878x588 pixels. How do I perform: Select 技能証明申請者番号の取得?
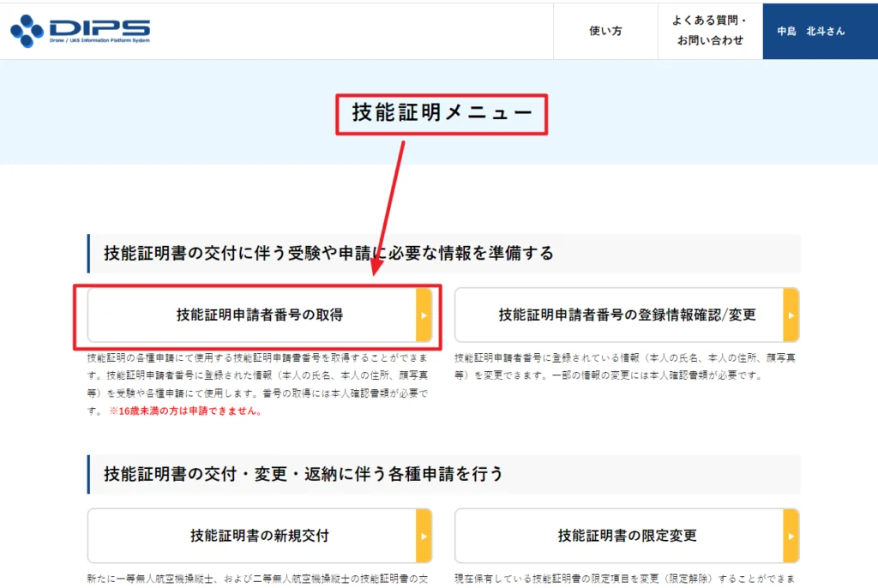(x=257, y=315)
